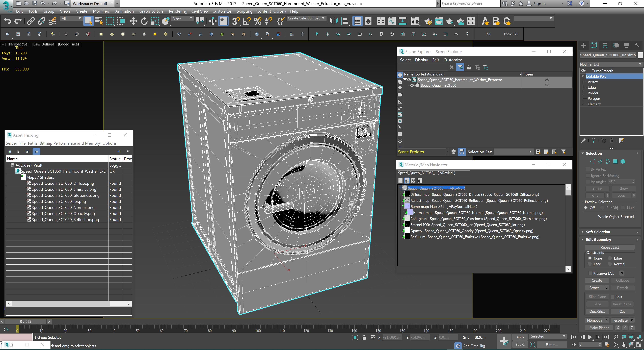Expand the Soft Selection rollout
Screen dimensions: 644x350
598,232
